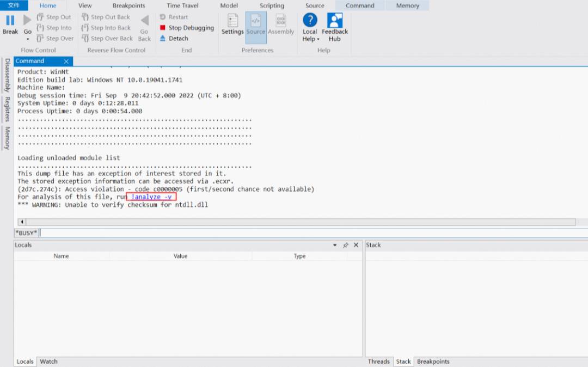This screenshot has width=588, height=367.
Task: Expand the Memory side panel
Action: click(x=7, y=138)
